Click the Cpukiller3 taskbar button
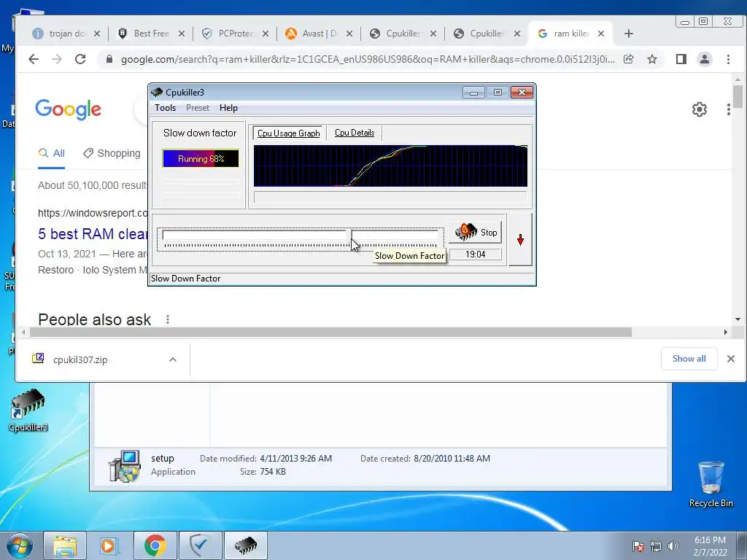This screenshot has height=560, width=747. pyautogui.click(x=245, y=545)
